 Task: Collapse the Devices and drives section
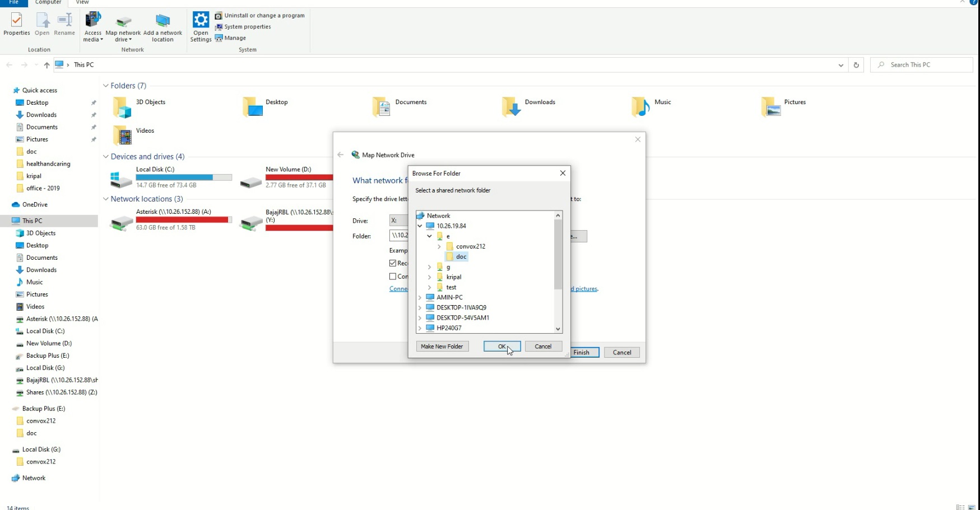click(x=105, y=156)
